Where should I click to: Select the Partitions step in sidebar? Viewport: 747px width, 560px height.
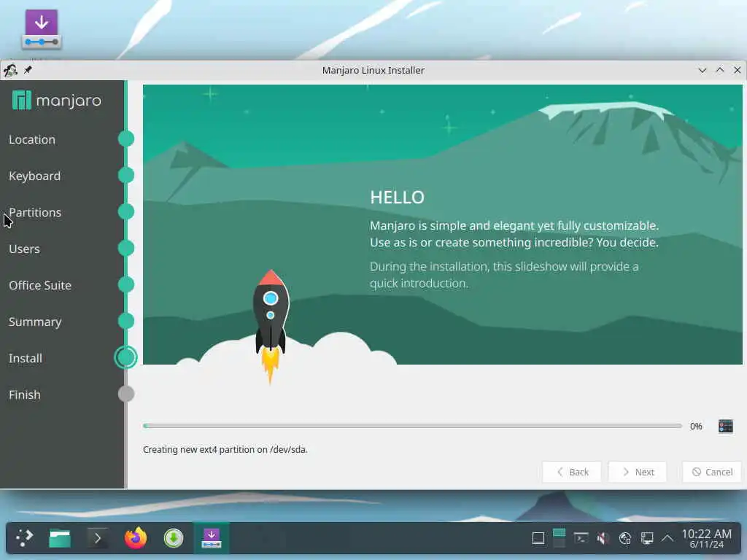tap(35, 212)
